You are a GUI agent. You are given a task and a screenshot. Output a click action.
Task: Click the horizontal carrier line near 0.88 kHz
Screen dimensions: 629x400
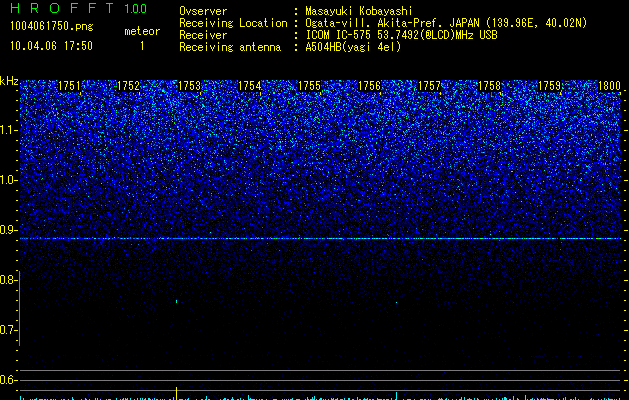click(x=320, y=238)
